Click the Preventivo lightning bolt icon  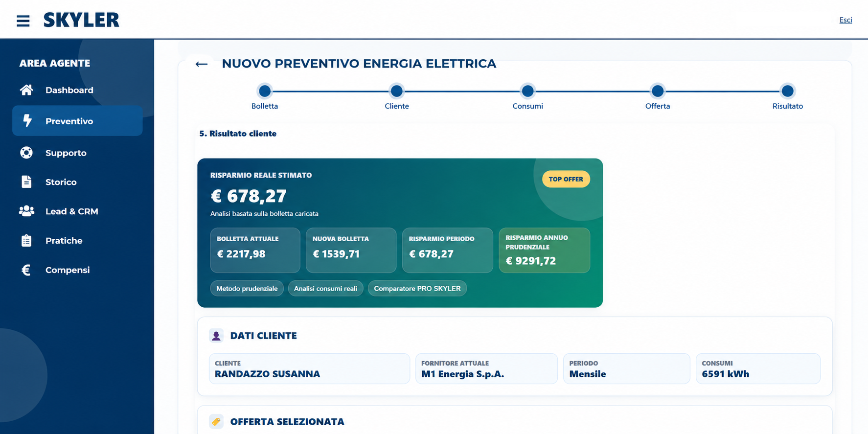coord(27,121)
